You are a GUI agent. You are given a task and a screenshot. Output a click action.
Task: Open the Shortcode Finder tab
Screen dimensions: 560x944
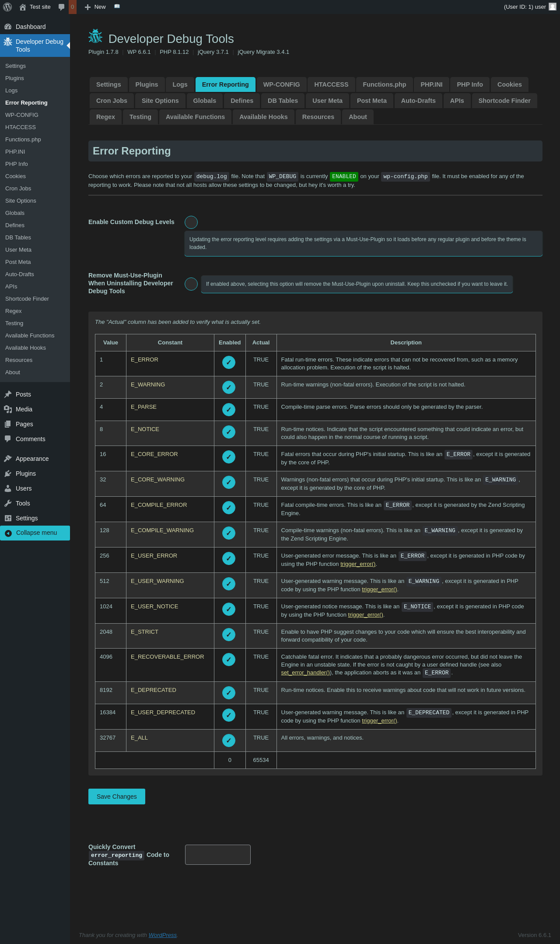click(x=504, y=101)
